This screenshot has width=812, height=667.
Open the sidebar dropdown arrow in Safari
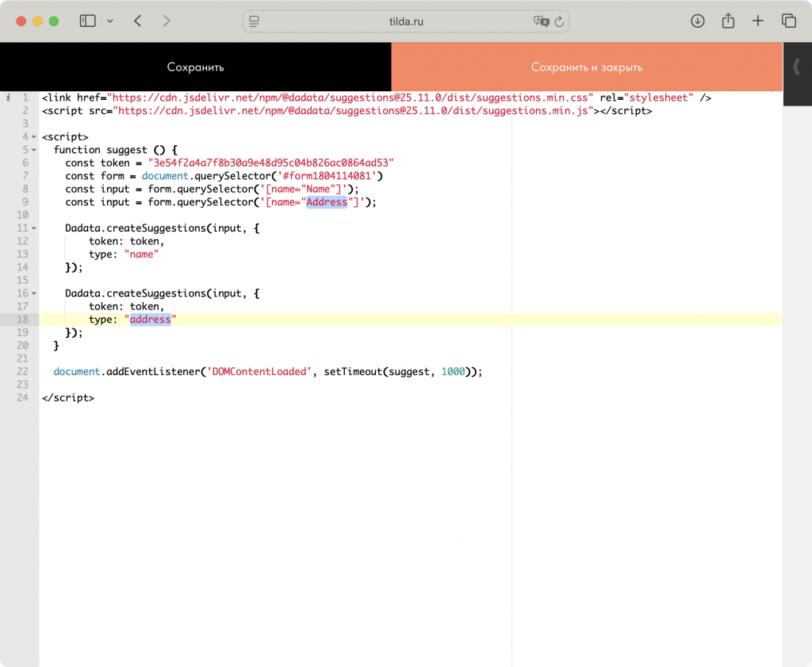click(x=109, y=21)
